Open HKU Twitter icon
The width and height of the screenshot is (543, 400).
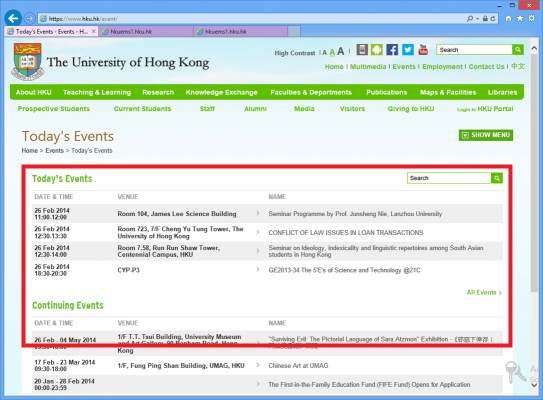[x=408, y=50]
